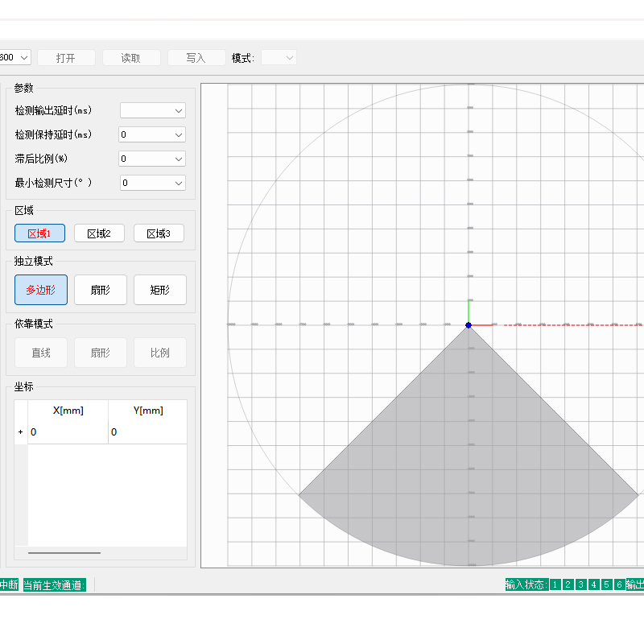Switch to 区域2 zone
Image resolution: width=644 pixels, height=644 pixels.
pos(99,233)
